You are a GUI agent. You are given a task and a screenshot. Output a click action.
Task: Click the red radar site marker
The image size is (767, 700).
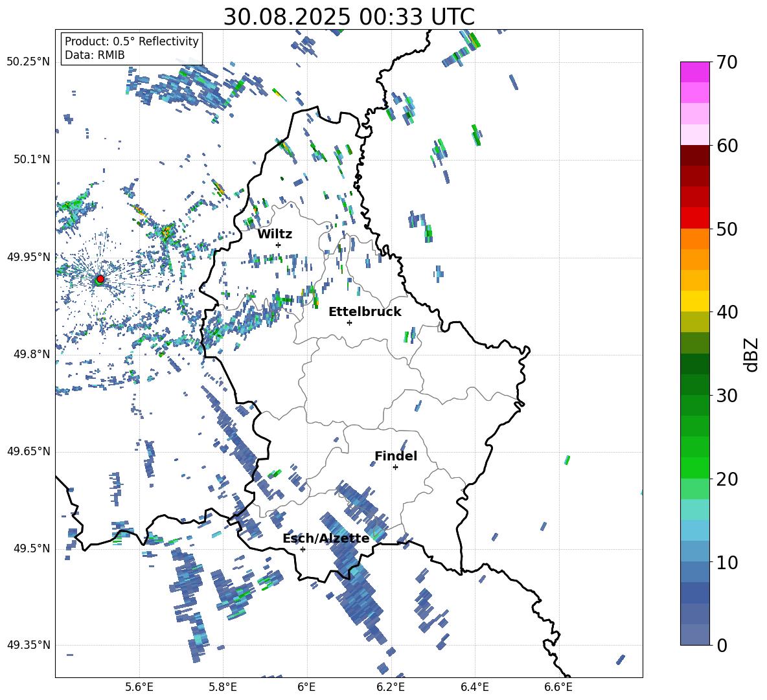coord(100,279)
